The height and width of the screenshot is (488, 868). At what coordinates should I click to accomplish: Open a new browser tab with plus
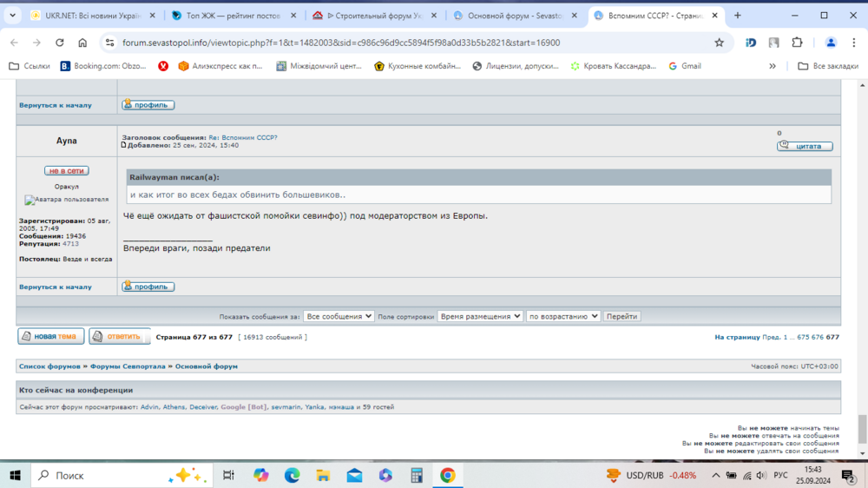click(737, 16)
